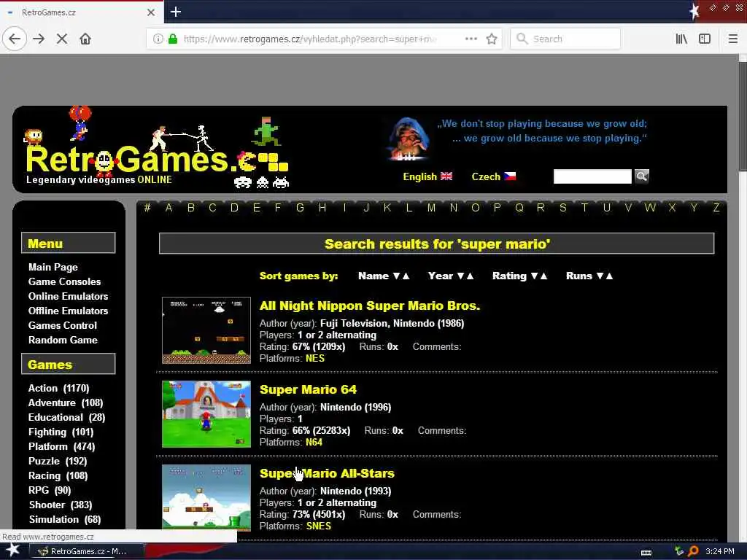Open the Firefox hamburger menu
Viewport: 747px width, 560px height.
click(x=733, y=39)
